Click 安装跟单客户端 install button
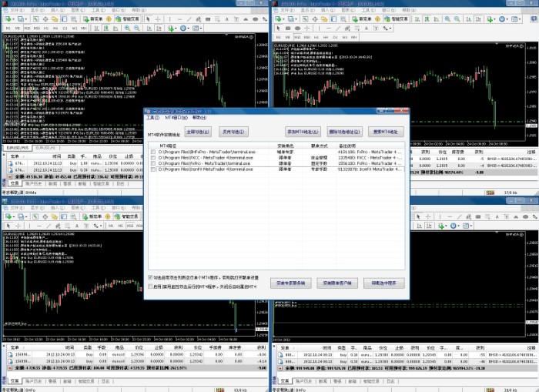Screen dimensions: 539x392 337,283
